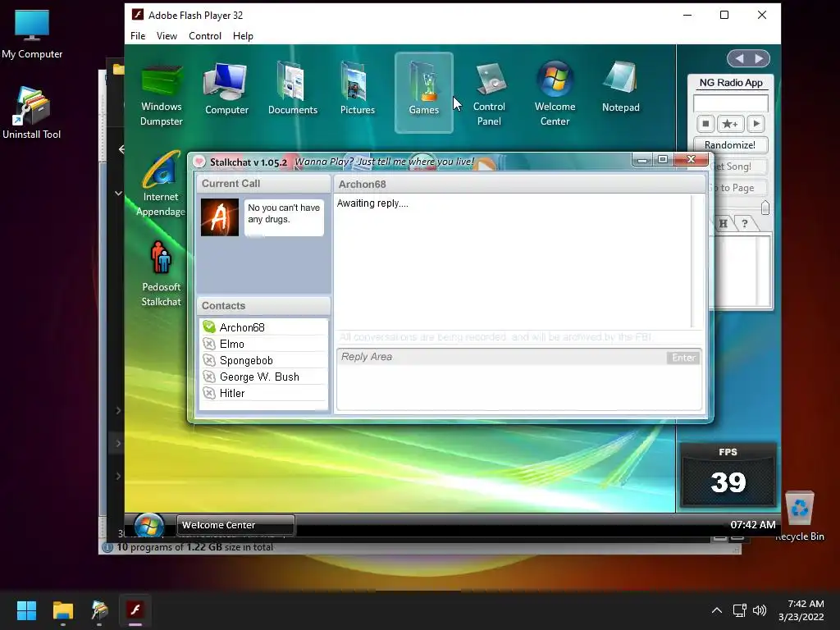Open the Pedosoft Stalkchat desktop icon
Screen dimensions: 840x630
point(161,274)
